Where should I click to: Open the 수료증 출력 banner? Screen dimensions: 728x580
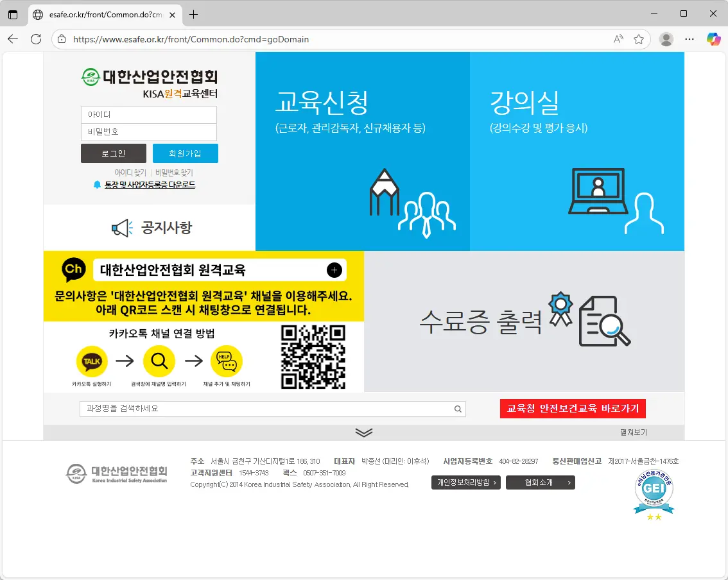point(524,321)
